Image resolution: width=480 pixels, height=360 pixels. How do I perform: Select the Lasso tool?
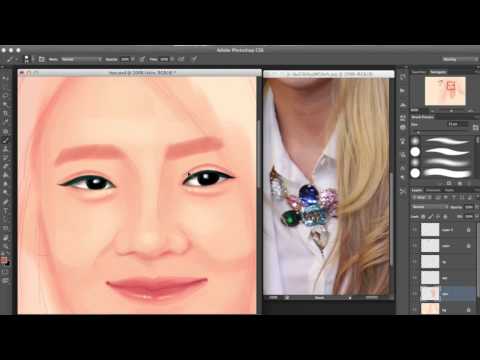(5, 95)
